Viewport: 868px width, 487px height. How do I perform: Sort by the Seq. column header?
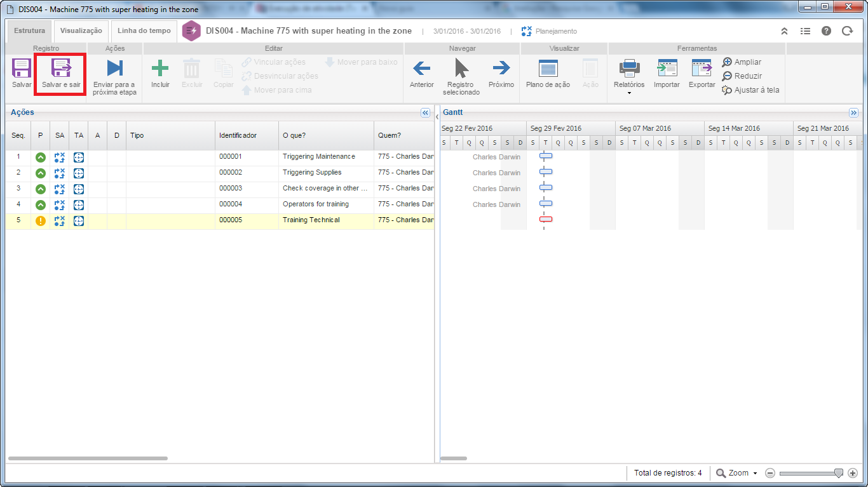point(18,135)
